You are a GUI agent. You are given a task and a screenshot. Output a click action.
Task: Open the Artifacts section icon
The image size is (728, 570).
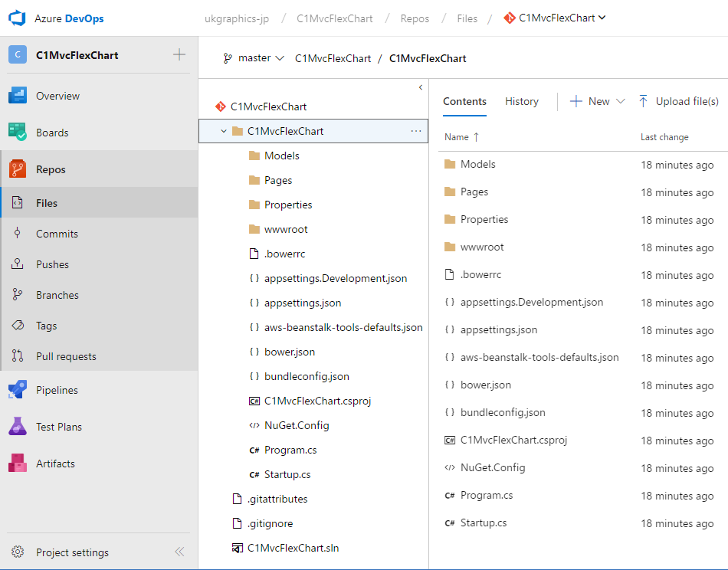(x=17, y=463)
